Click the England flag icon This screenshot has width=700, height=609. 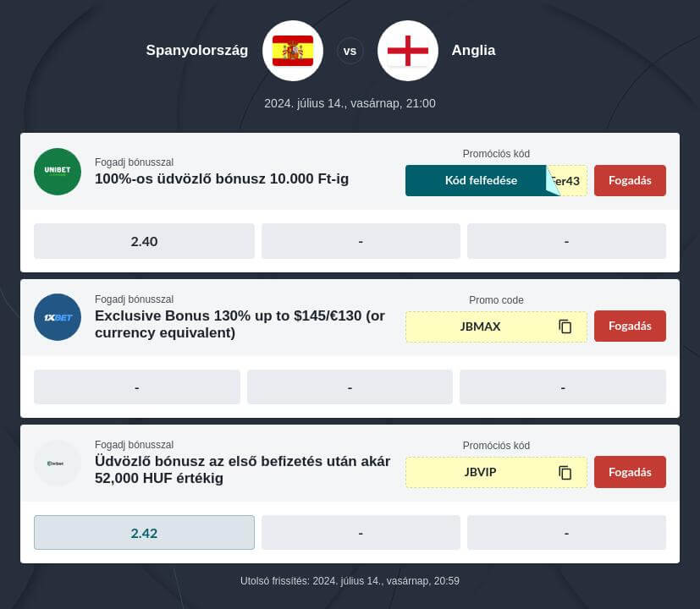click(408, 51)
